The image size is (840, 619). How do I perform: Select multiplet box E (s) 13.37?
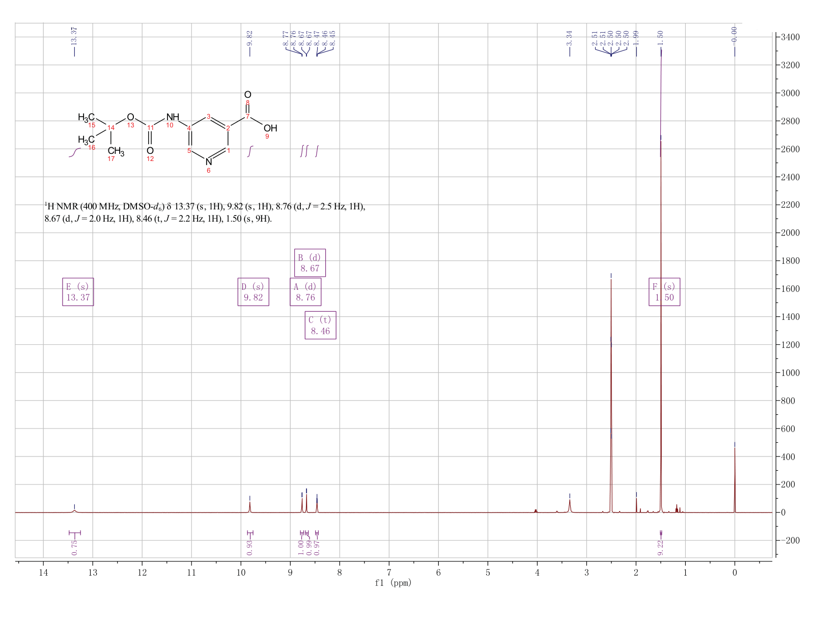tap(78, 292)
